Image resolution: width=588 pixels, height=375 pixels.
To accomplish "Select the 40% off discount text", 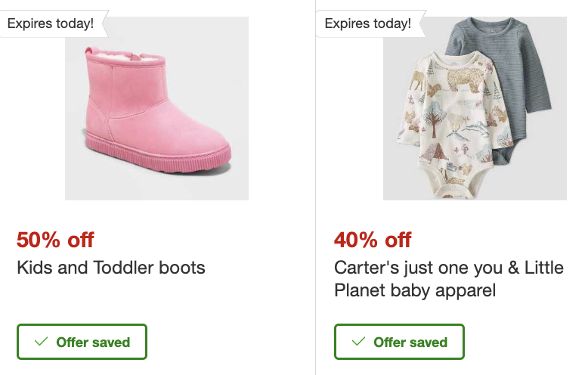I will (373, 240).
